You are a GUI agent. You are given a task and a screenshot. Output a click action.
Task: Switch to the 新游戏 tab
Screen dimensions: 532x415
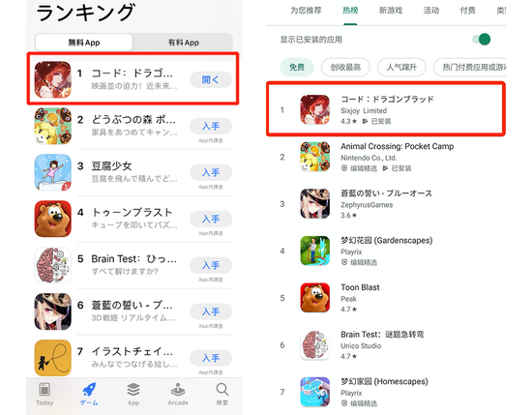click(x=391, y=11)
